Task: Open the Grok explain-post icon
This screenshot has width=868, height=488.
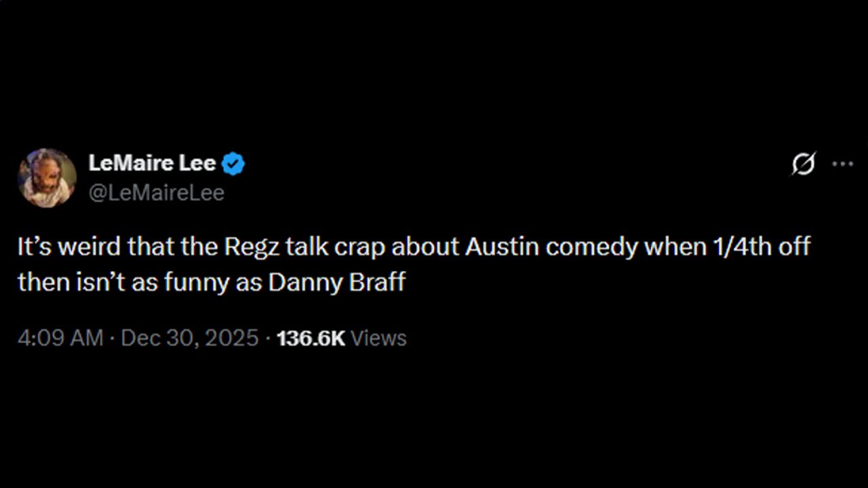Action: coord(804,163)
